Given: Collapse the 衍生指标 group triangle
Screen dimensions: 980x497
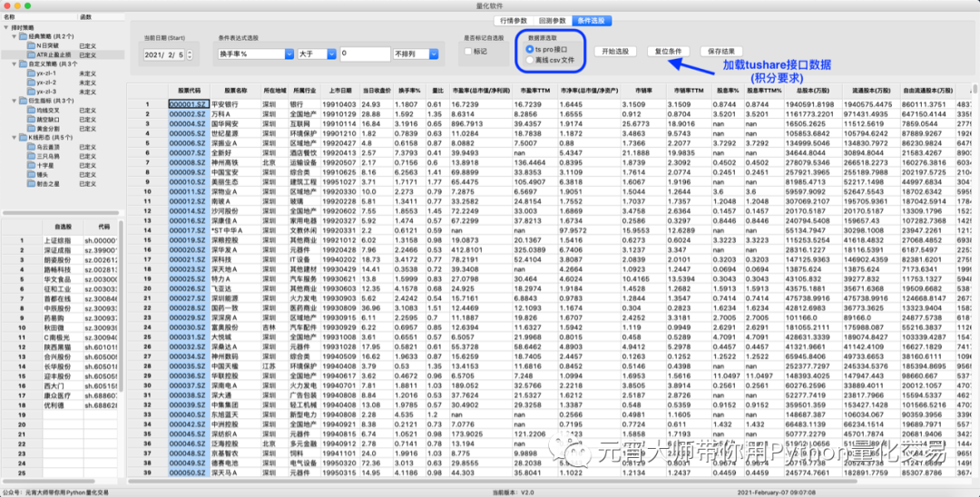Looking at the screenshot, I should click(x=15, y=101).
